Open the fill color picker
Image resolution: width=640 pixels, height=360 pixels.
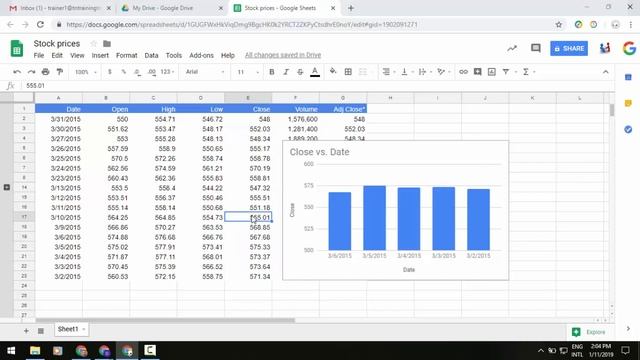(x=333, y=72)
